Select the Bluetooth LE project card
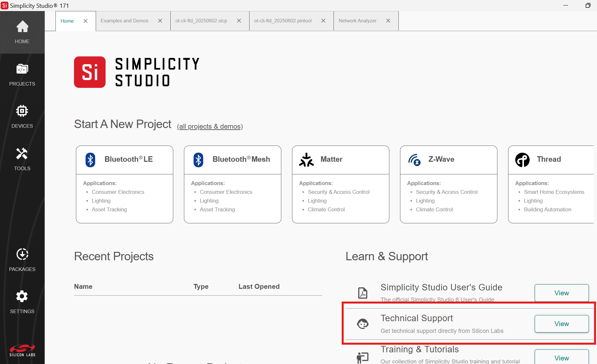 click(x=125, y=184)
